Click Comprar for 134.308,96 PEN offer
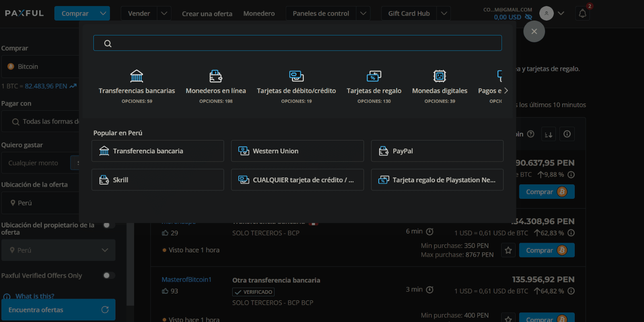Viewport: 644px width, 322px height. (547, 250)
